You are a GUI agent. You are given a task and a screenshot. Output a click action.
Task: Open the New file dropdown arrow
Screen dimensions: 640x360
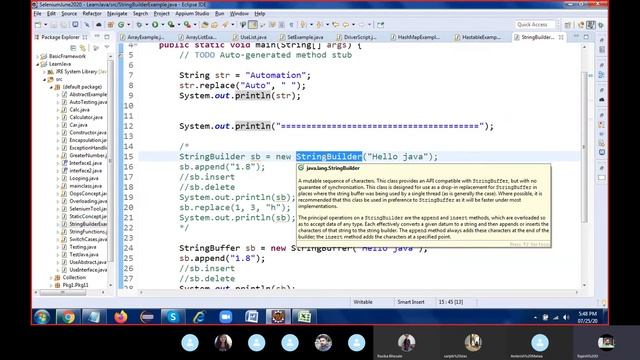[x=45, y=25]
